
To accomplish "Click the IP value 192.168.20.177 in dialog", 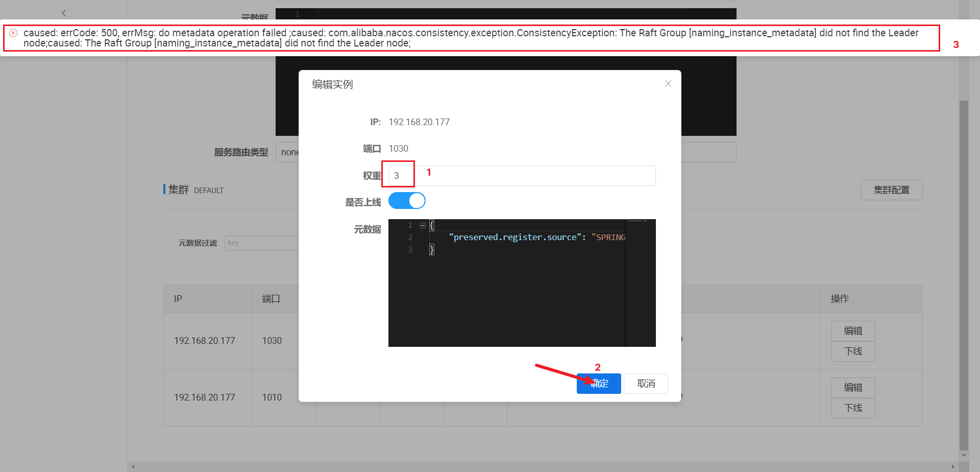I will coord(419,122).
